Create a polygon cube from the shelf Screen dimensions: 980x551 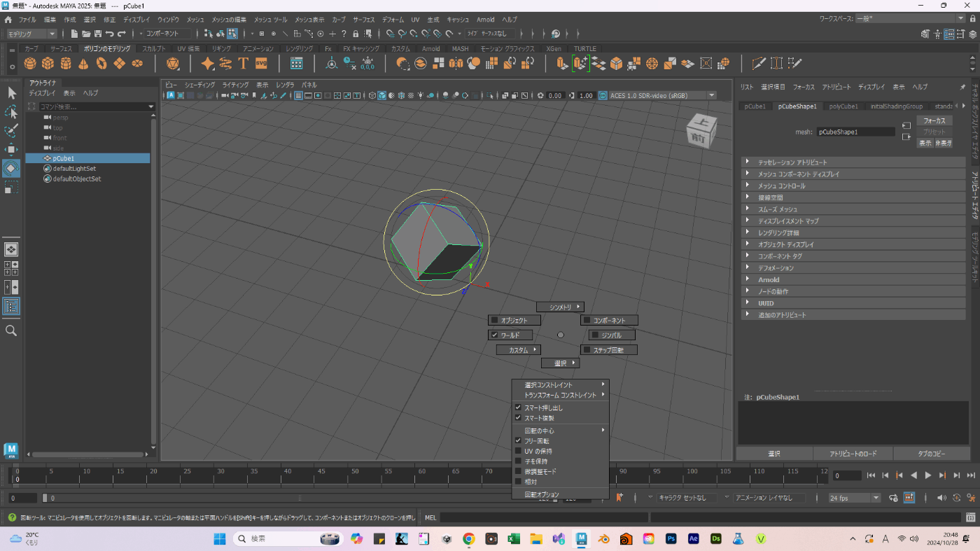coord(48,64)
